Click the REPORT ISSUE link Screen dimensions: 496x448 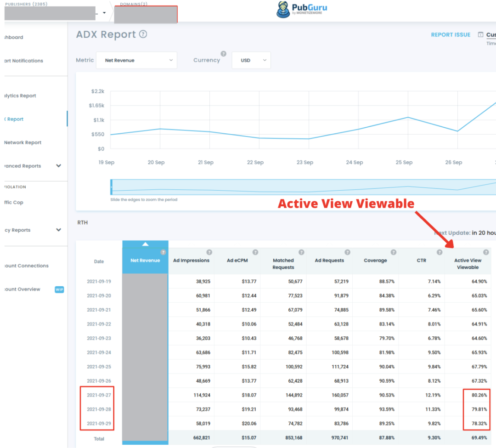pyautogui.click(x=451, y=34)
